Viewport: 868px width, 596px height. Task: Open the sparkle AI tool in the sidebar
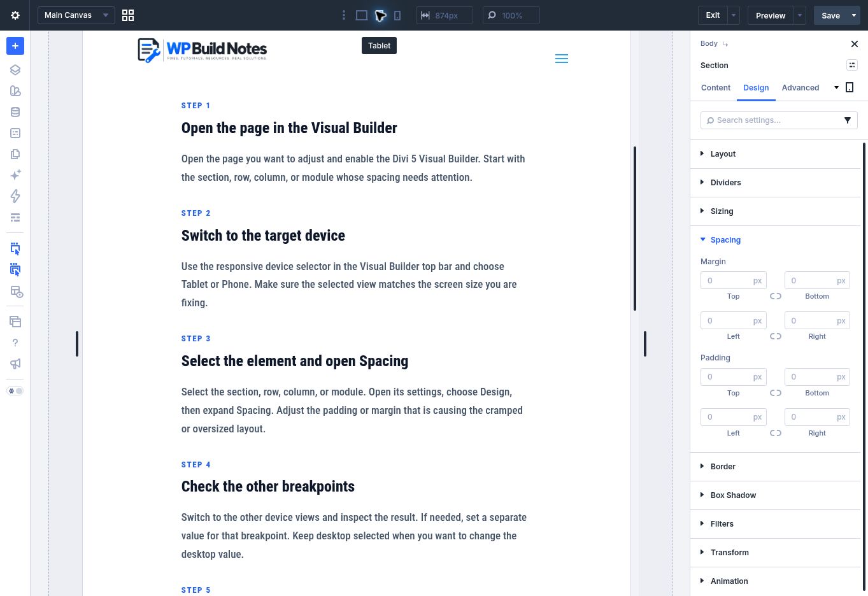point(15,174)
